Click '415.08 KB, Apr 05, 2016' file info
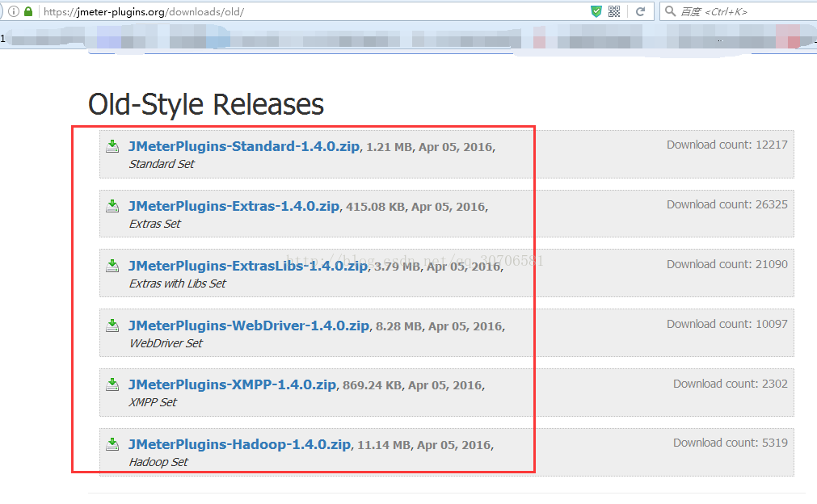 click(x=417, y=208)
